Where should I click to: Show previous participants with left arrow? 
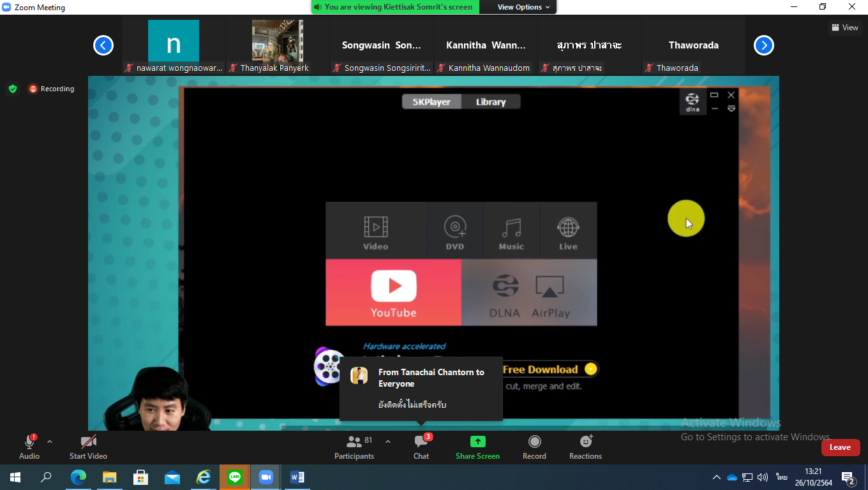click(103, 45)
